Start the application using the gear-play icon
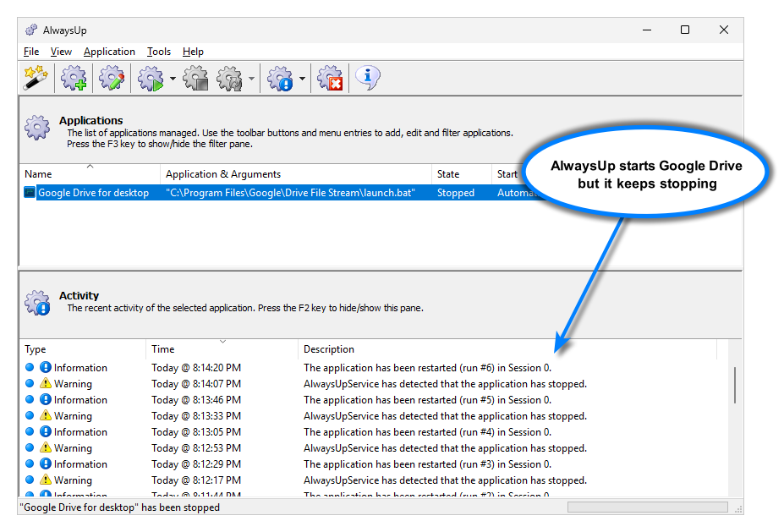Viewport: 784px width, 532px height. (x=147, y=78)
